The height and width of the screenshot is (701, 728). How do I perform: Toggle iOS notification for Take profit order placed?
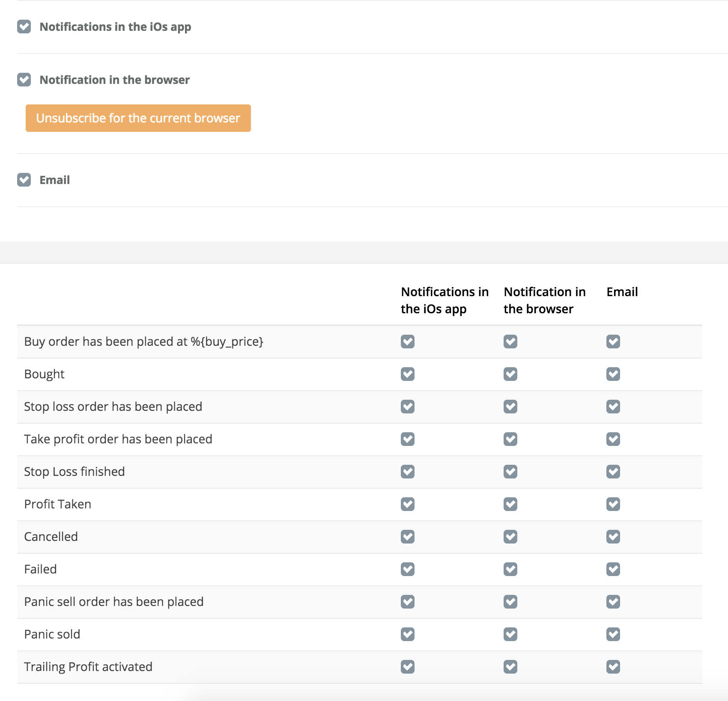click(408, 439)
